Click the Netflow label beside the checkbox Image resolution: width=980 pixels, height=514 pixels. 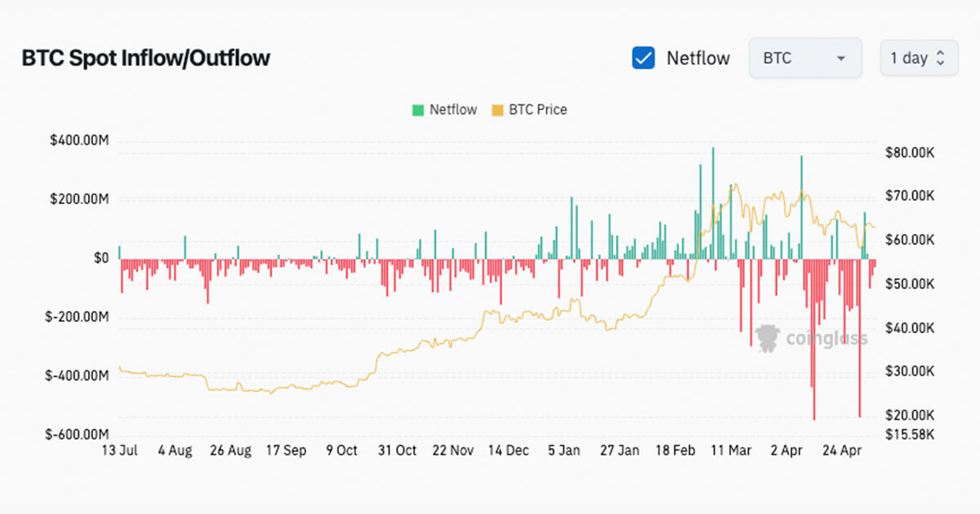[x=697, y=58]
